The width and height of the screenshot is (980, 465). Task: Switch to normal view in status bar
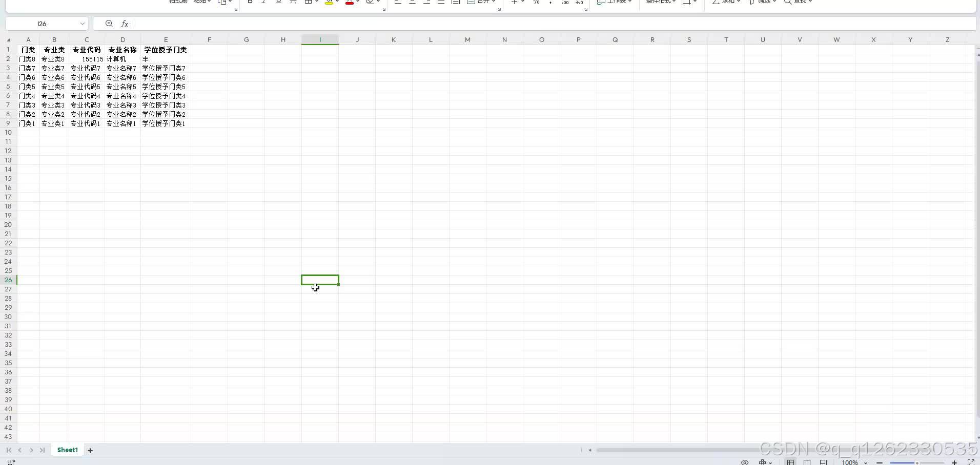point(791,462)
